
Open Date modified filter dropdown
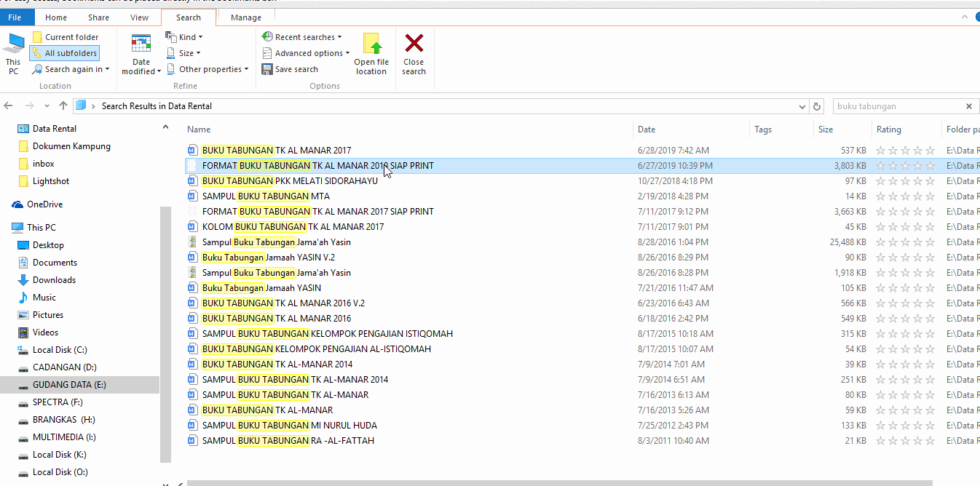[141, 53]
